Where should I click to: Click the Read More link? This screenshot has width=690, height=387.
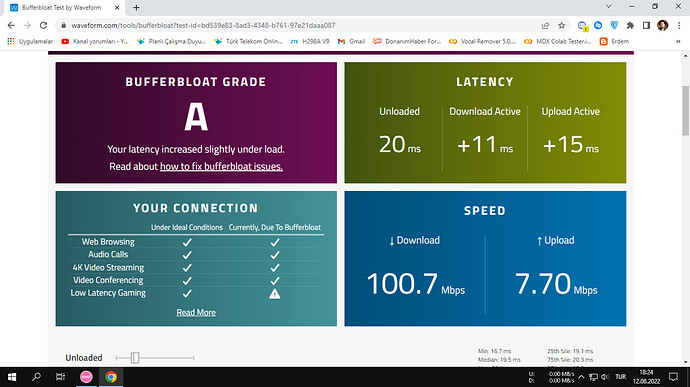(x=196, y=312)
